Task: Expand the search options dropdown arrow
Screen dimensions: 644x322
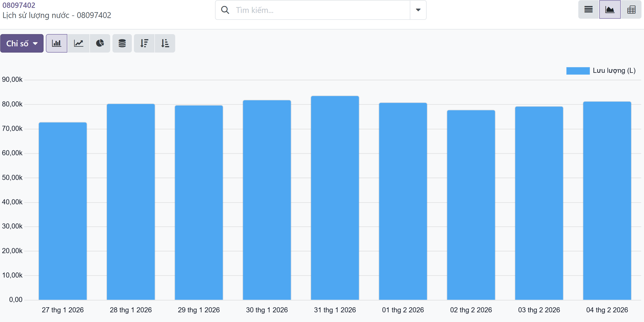Action: point(418,10)
